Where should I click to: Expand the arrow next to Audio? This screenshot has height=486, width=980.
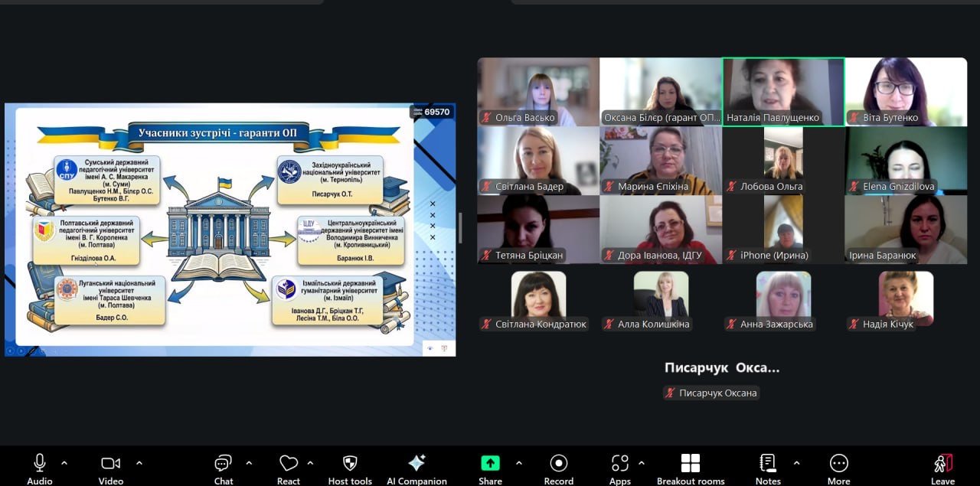click(x=64, y=463)
